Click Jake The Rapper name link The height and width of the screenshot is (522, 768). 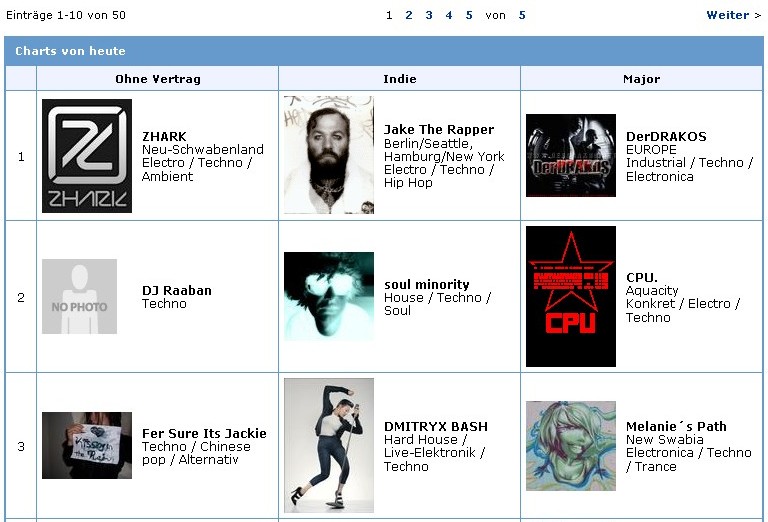tap(439, 129)
